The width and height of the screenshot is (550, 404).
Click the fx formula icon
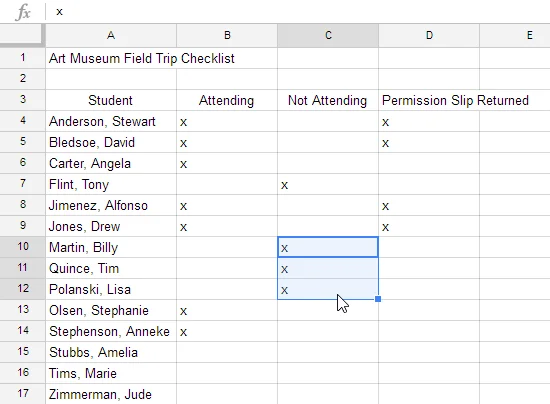(x=23, y=12)
